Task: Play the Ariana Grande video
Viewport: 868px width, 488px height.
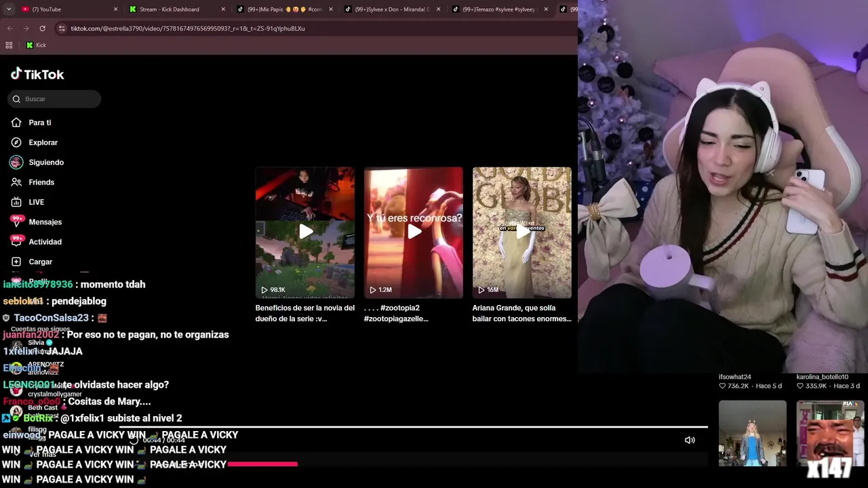Action: click(522, 232)
